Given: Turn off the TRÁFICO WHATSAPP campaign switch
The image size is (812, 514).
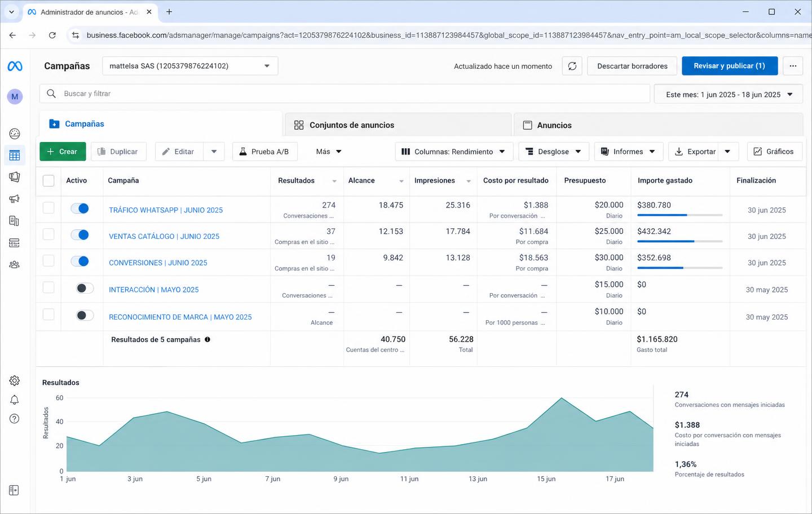Looking at the screenshot, I should tap(80, 209).
